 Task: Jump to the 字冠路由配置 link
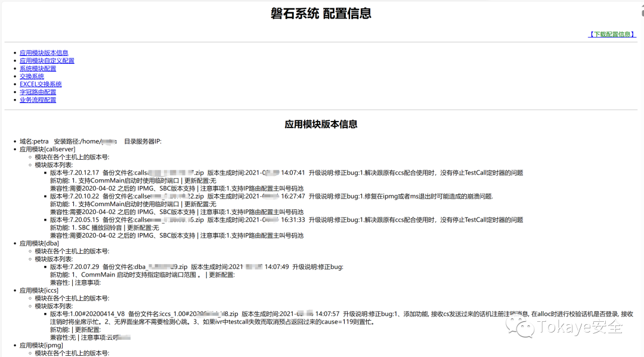pos(38,92)
